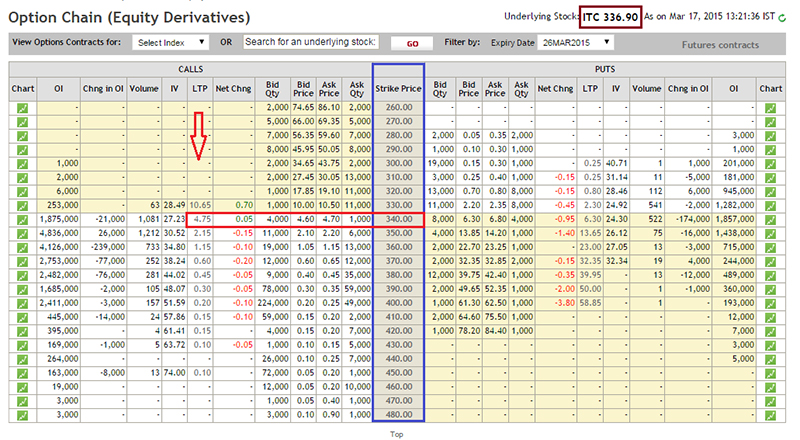
Task: Click puts OI value 1,282,000
Action: coord(734,205)
